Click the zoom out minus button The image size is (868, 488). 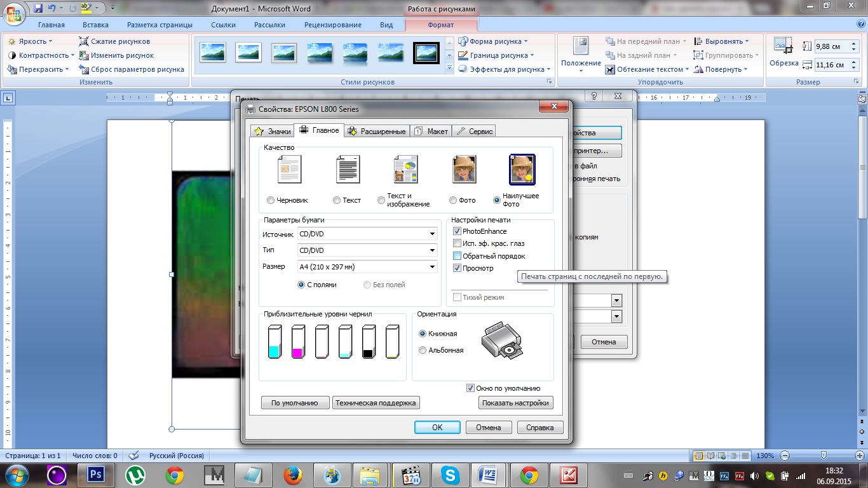786,456
